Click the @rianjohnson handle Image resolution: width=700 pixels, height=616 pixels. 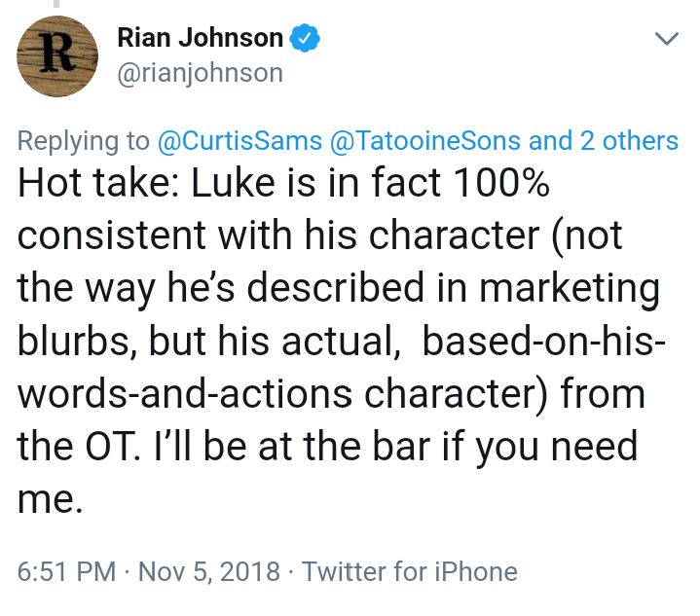tap(200, 73)
